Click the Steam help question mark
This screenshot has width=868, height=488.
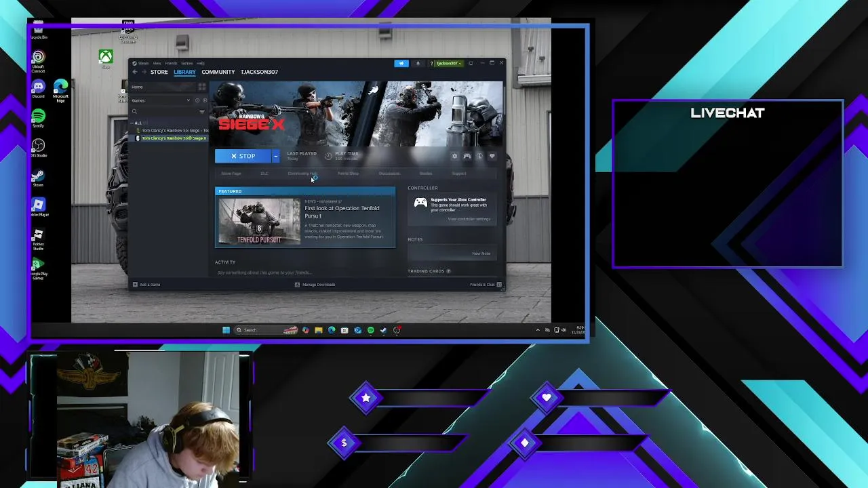431,63
